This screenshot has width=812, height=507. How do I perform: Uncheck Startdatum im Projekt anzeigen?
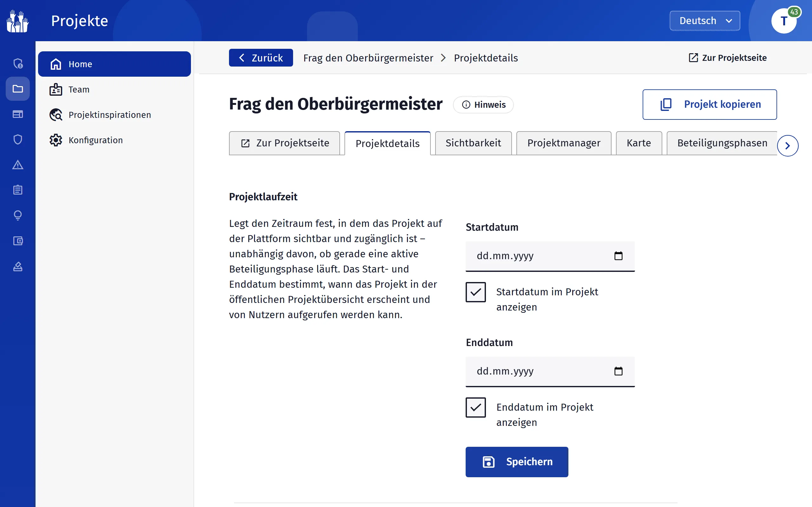tap(475, 292)
